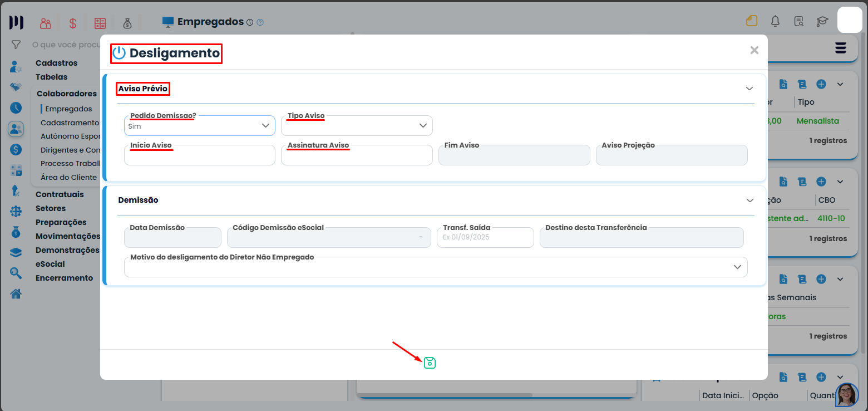Open the notifications bell

775,21
